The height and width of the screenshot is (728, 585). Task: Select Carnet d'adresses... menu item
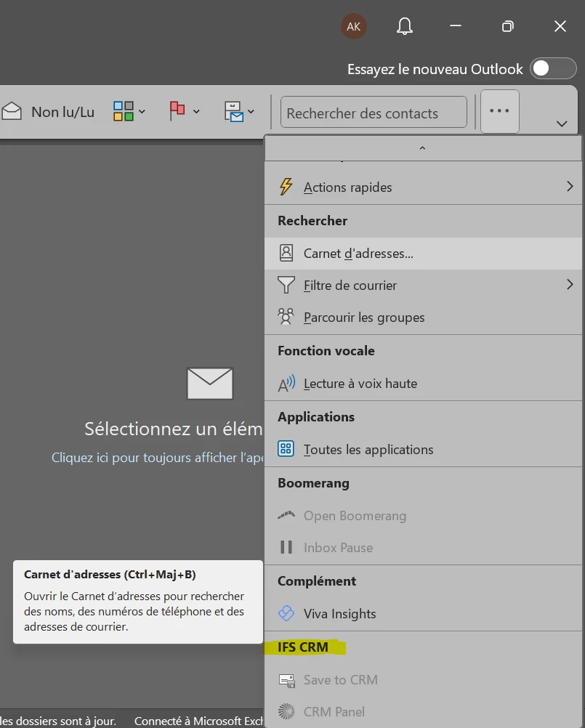423,254
